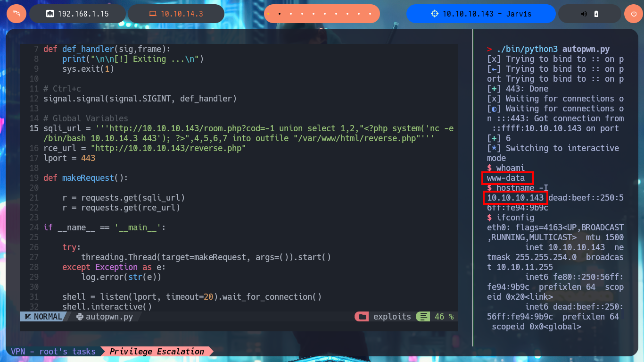The image size is (644, 362).
Task: Click the speaker volume icon
Action: [x=584, y=14]
